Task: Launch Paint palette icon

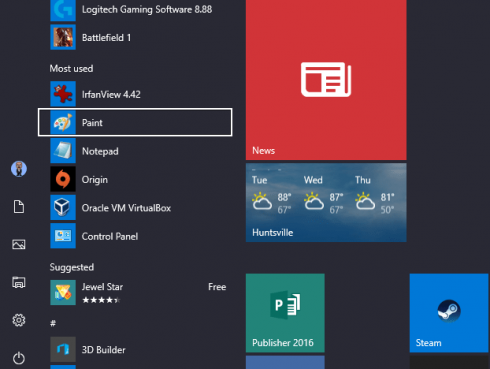Action: click(63, 123)
